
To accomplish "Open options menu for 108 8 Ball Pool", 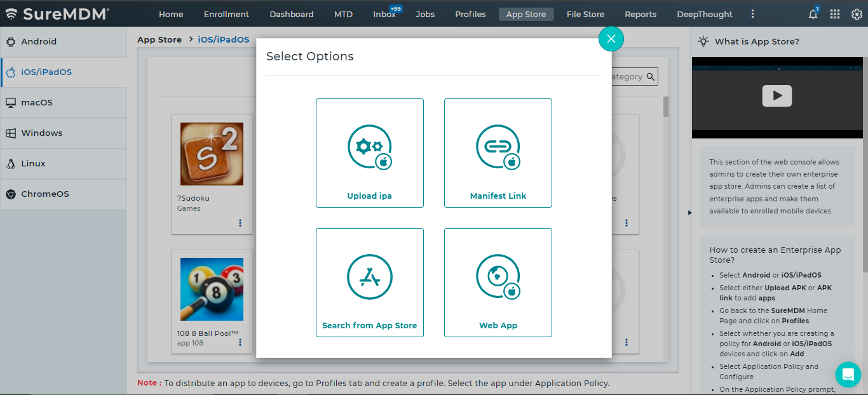I will (x=240, y=342).
